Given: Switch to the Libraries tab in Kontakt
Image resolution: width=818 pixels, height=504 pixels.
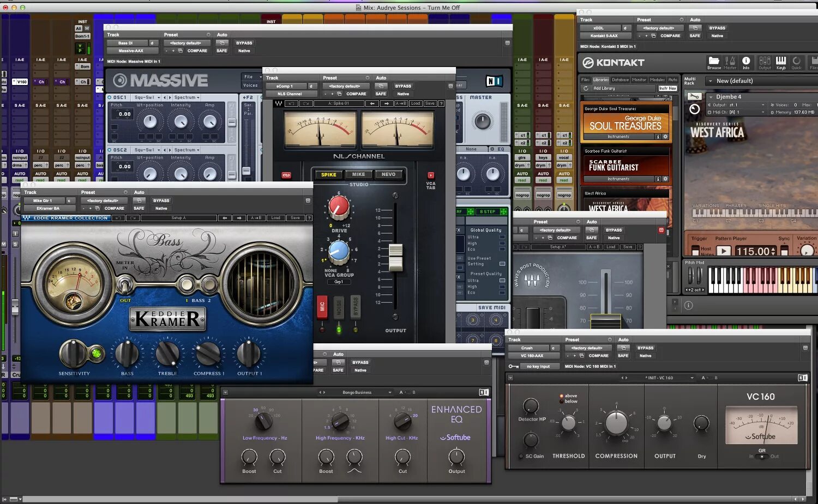Looking at the screenshot, I should (601, 80).
